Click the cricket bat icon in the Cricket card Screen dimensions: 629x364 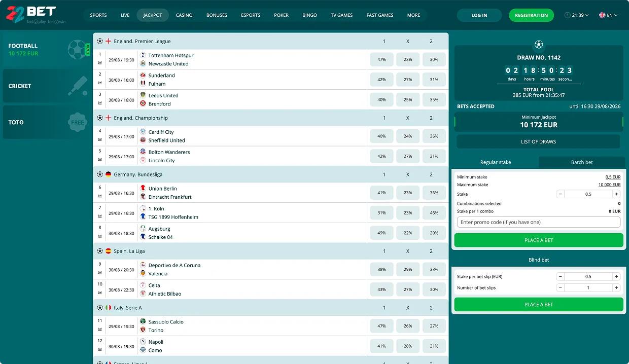78,86
